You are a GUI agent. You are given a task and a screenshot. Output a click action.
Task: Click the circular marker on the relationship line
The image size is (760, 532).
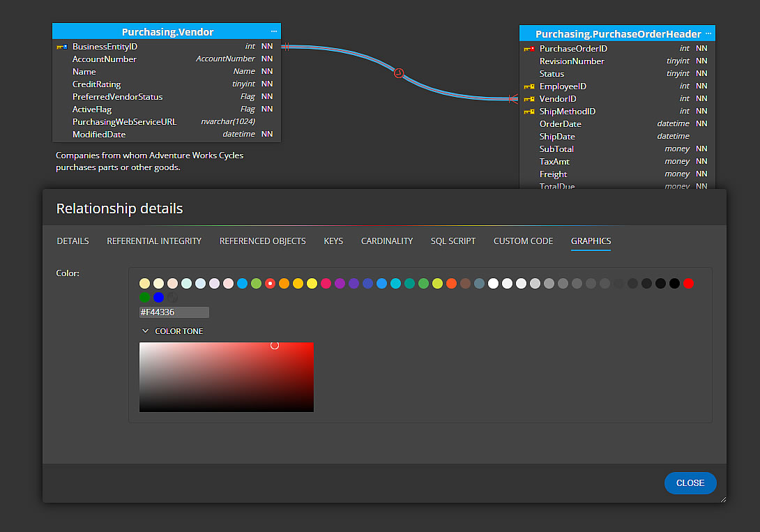pos(399,73)
